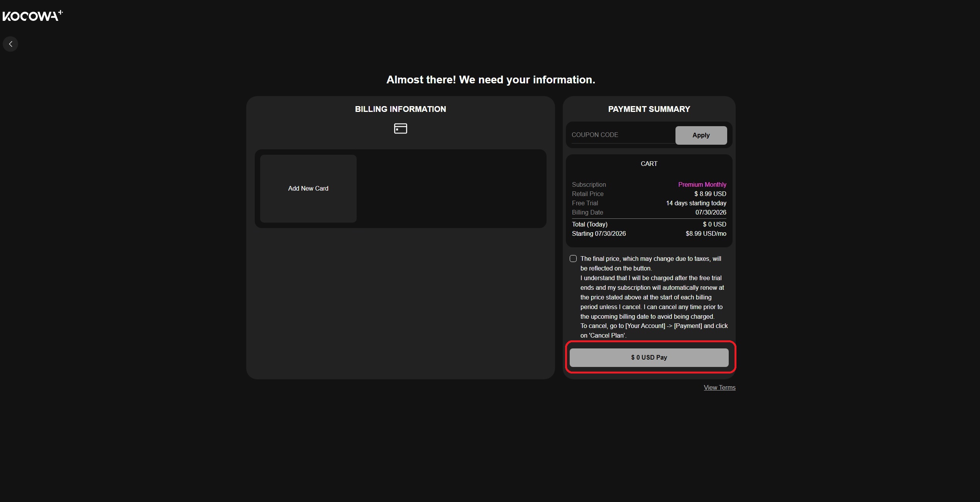
Task: Click the $8.99 USD/mo recurring price
Action: pos(706,234)
